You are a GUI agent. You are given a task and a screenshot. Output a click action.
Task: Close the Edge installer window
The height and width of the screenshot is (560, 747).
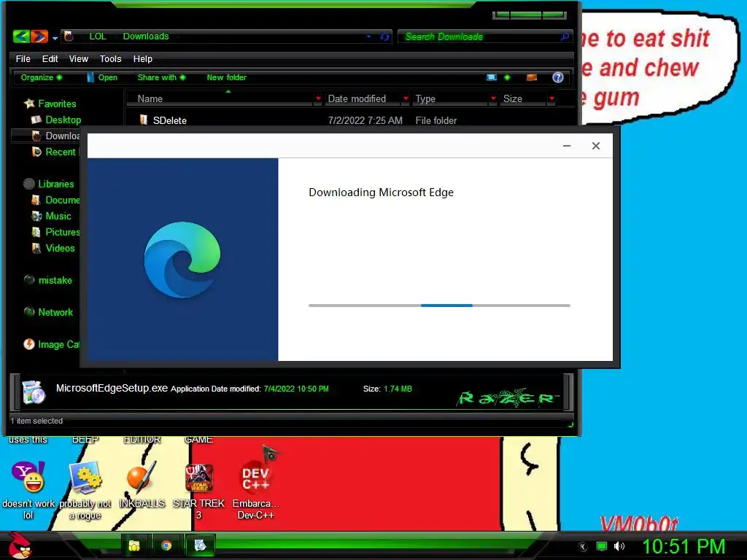click(x=595, y=146)
